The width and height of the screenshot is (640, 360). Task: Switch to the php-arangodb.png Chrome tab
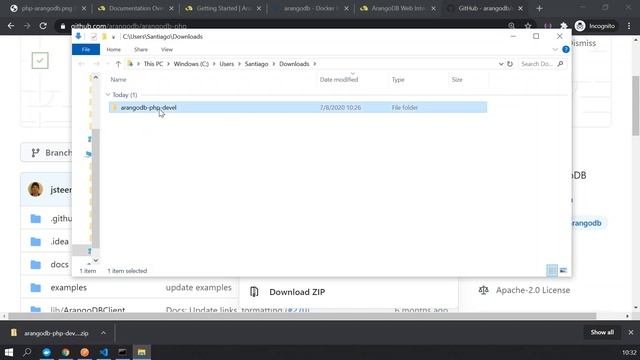[48, 8]
